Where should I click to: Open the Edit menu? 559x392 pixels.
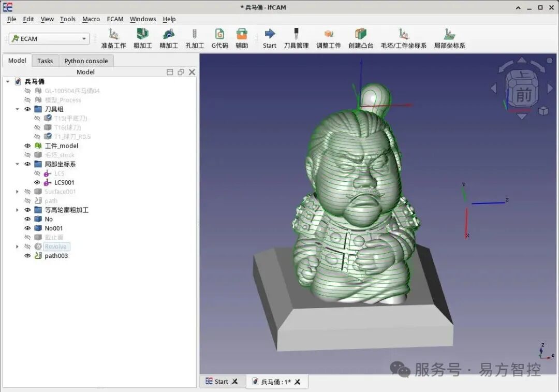coord(28,19)
